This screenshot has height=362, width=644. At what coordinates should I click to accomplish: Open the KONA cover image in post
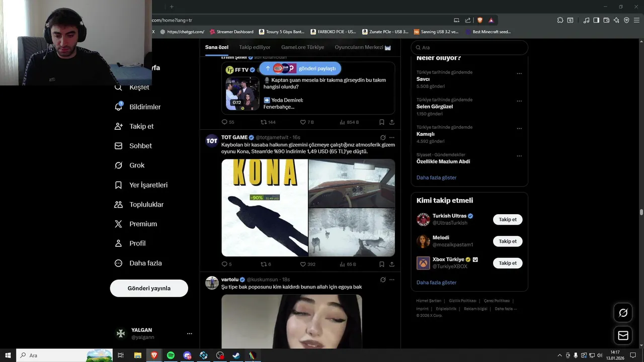coord(265,208)
